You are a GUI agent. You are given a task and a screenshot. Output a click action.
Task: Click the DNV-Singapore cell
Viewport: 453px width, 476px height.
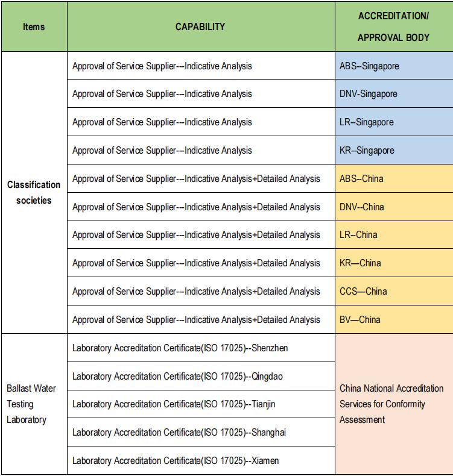(394, 93)
